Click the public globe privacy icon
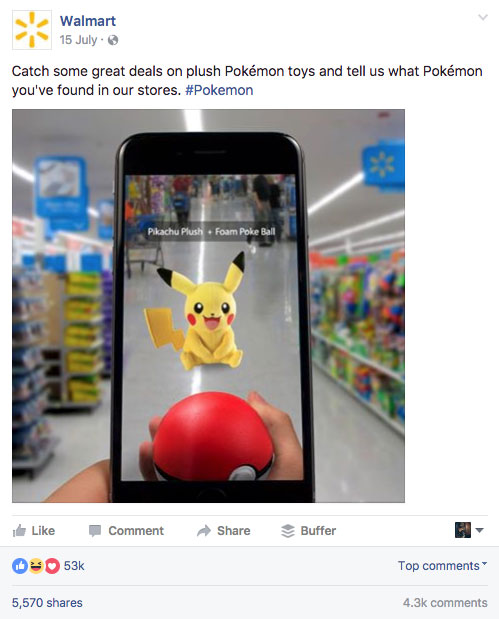Image resolution: width=499 pixels, height=619 pixels. pos(113,40)
